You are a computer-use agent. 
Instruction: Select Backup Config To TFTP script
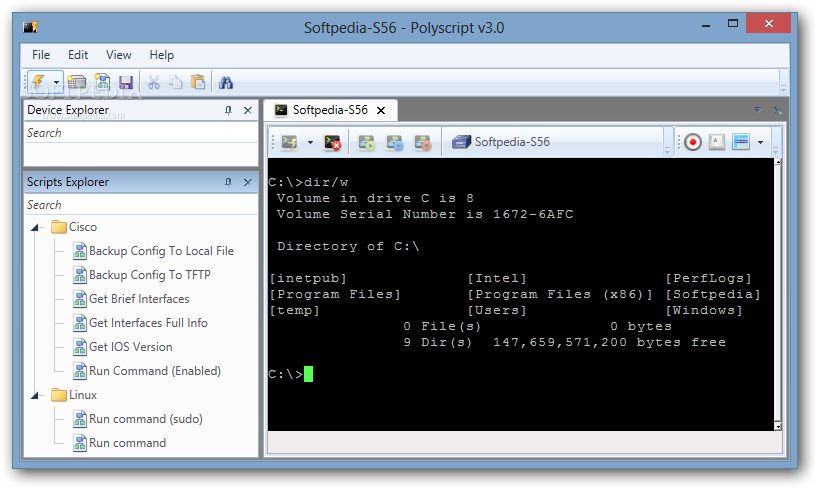(x=142, y=275)
